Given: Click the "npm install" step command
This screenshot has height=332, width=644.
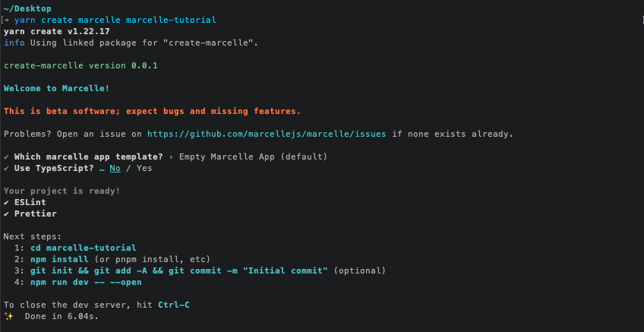Looking at the screenshot, I should [x=59, y=259].
